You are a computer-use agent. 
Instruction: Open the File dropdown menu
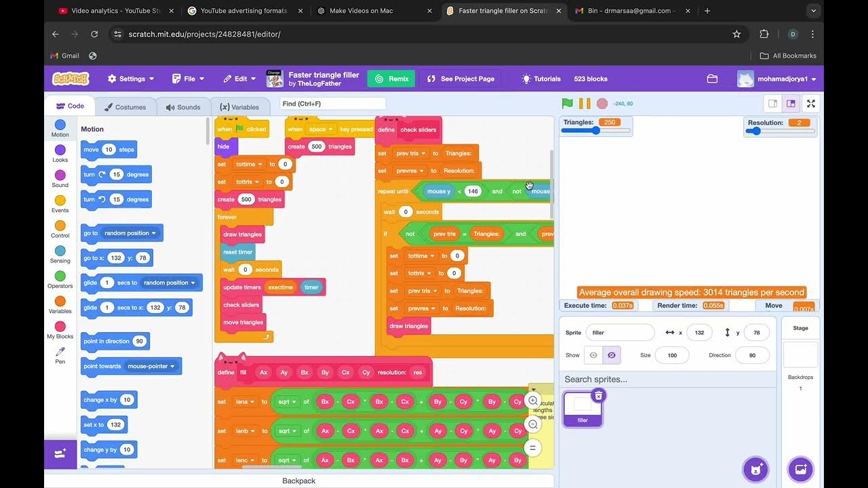click(188, 79)
